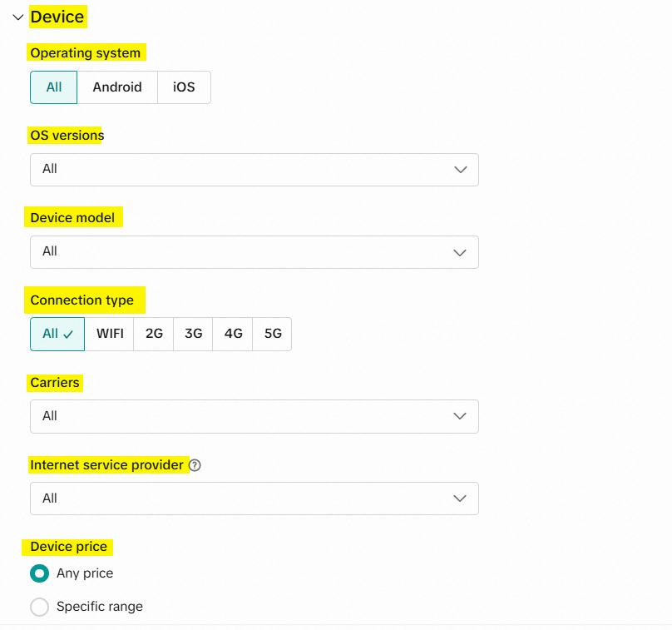Click the Any price label

coord(85,573)
